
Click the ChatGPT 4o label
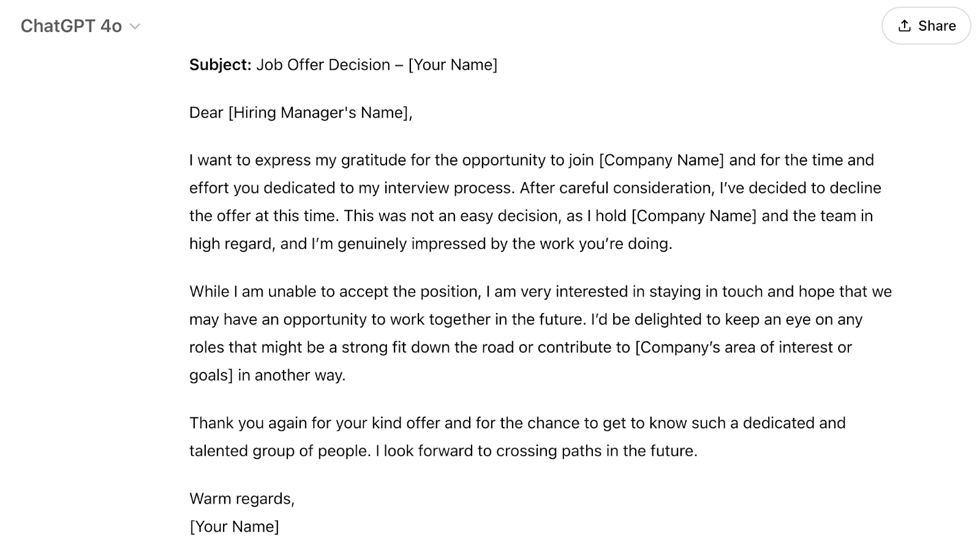pos(70,26)
